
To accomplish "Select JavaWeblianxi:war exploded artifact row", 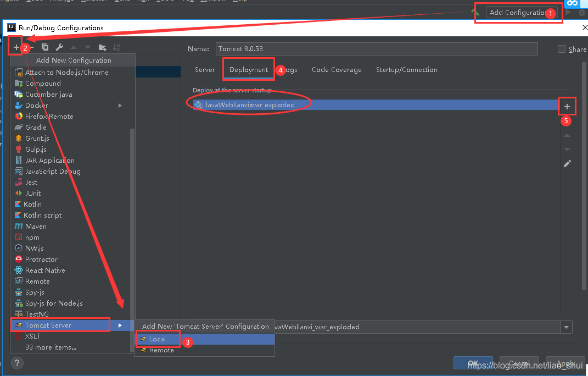I will point(376,105).
